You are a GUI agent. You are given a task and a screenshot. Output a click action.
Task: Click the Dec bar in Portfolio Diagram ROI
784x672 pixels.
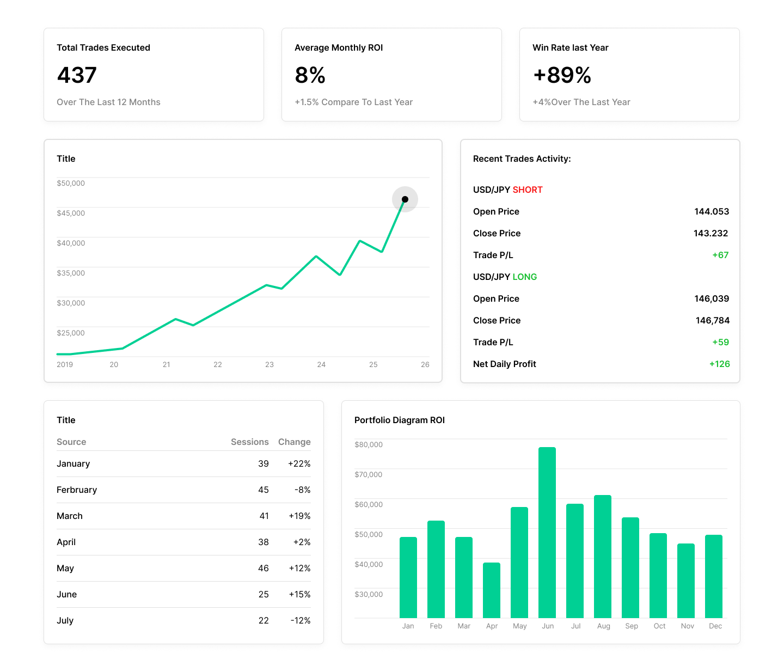point(715,577)
